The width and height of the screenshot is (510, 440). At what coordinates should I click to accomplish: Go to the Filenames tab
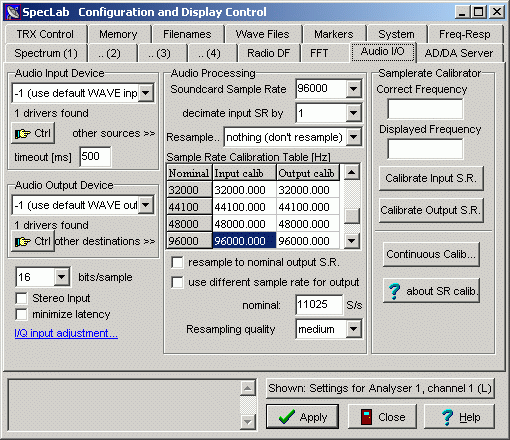coord(187,34)
